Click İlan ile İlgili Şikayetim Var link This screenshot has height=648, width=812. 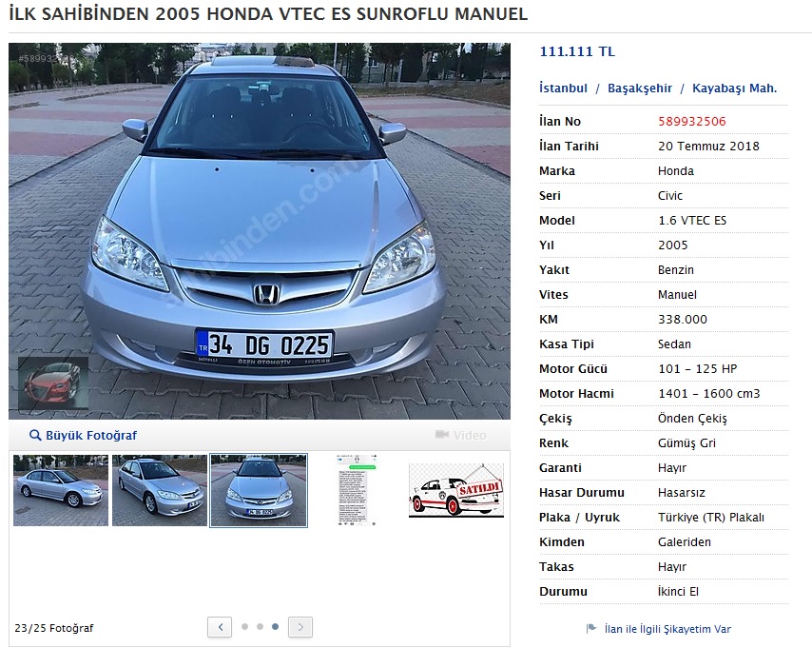click(x=667, y=629)
